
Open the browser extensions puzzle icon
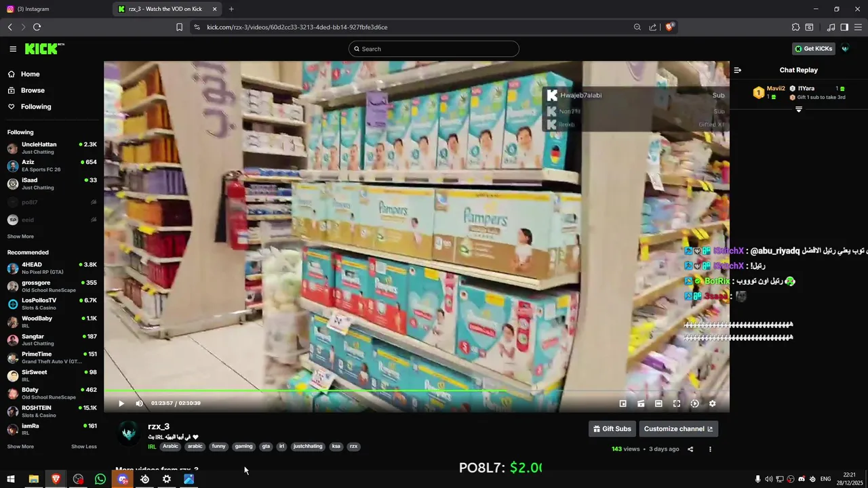[795, 27]
